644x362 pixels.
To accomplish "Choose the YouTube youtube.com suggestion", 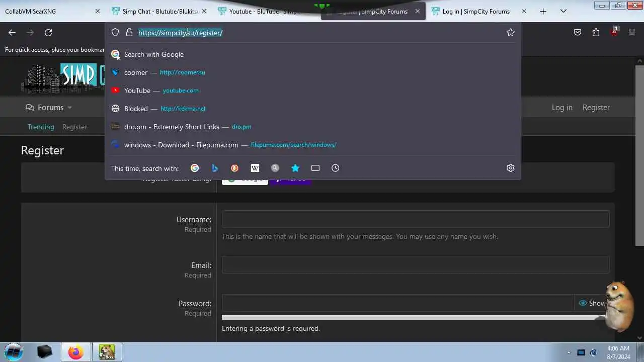I will [313, 90].
